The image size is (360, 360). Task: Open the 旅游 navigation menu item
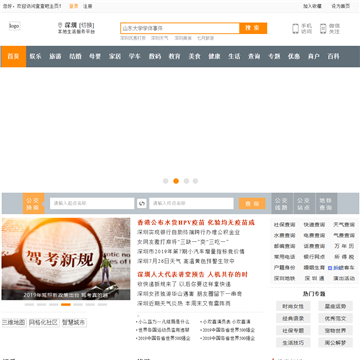[55, 56]
